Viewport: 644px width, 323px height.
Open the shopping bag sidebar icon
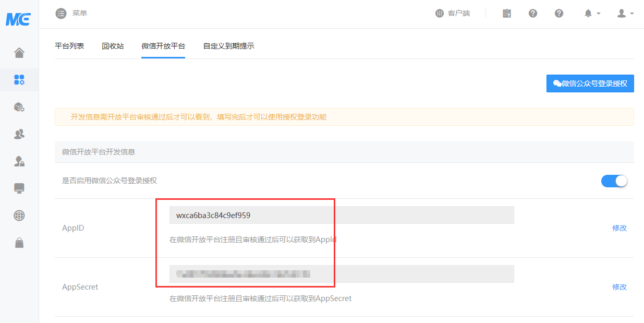pyautogui.click(x=19, y=243)
